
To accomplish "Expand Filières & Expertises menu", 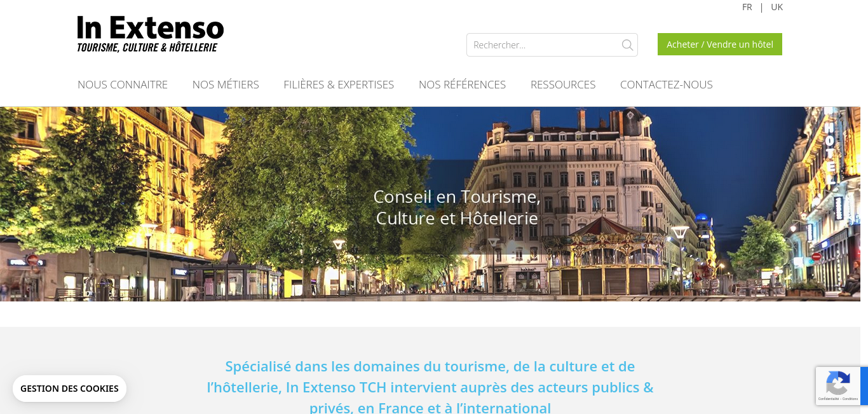I will [339, 85].
